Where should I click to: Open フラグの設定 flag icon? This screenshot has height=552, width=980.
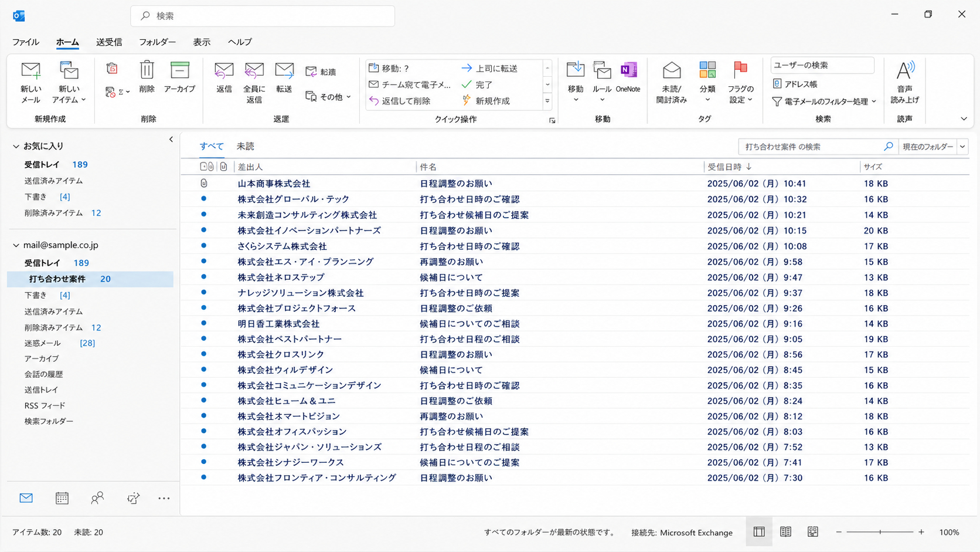click(740, 70)
